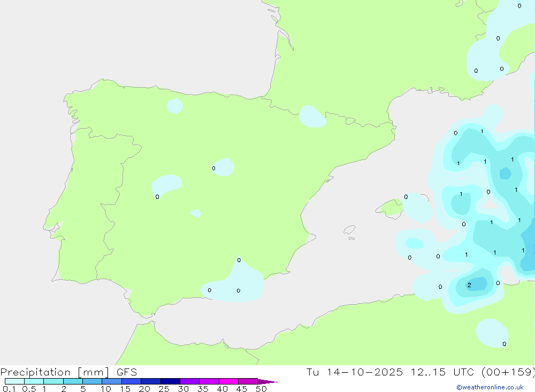Click the 5–10 mm legend color swatch
This screenshot has width=535, height=392.
pos(92,381)
